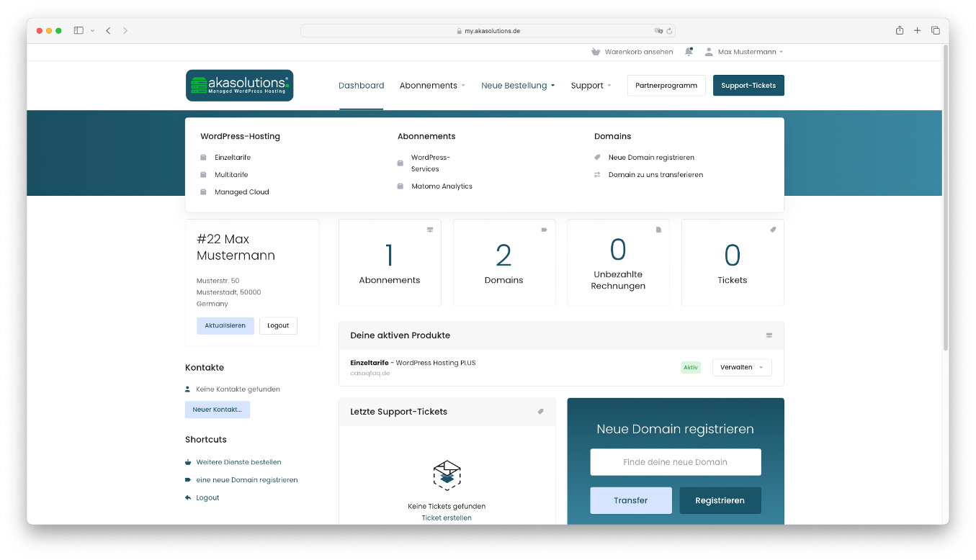The height and width of the screenshot is (560, 976).
Task: Expand the Verwalten dropdown button
Action: pyautogui.click(x=741, y=367)
